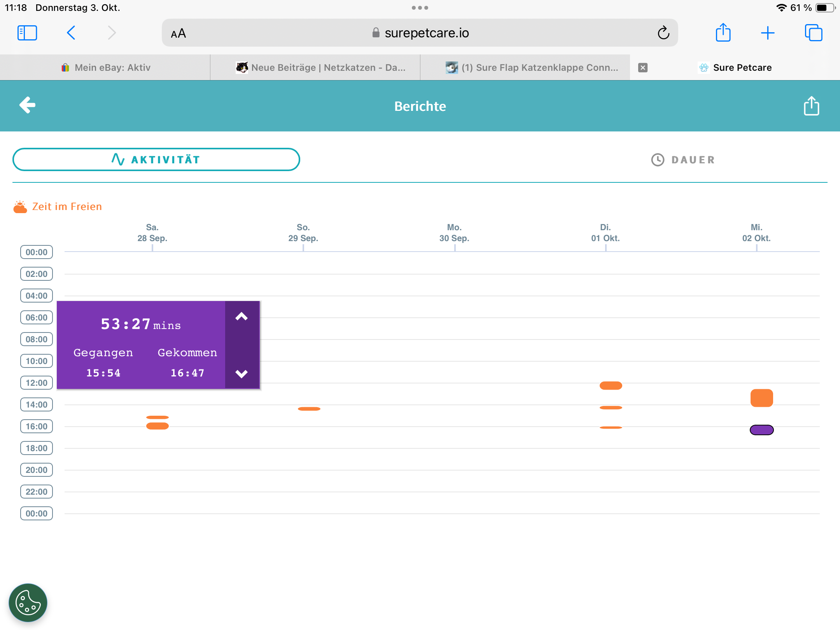Open Safari's share sheet icon
The height and width of the screenshot is (630, 840).
[x=723, y=33]
